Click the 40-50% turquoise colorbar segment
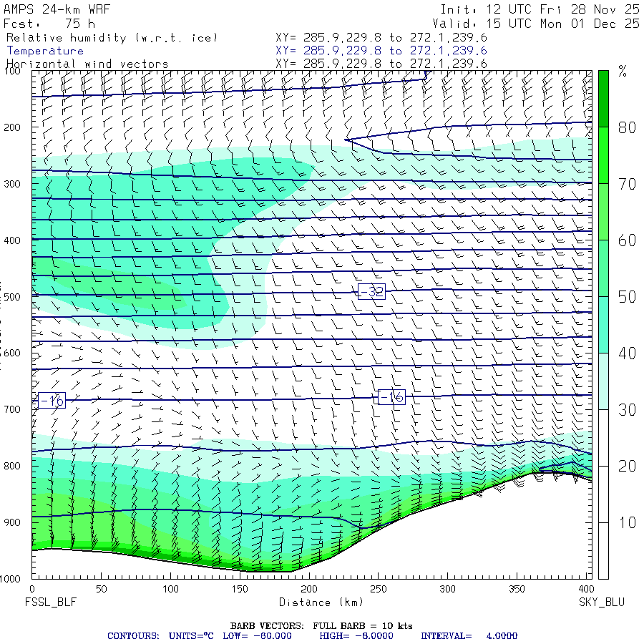Screen dimensions: 644x644 (603, 324)
